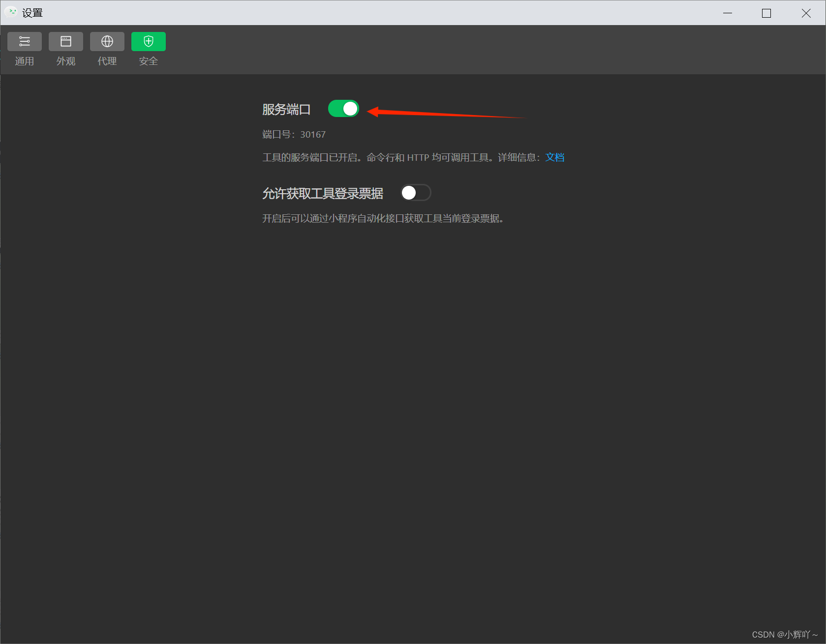826x644 pixels.
Task: Switch to the Appearance (外观) tab
Action: [x=66, y=49]
